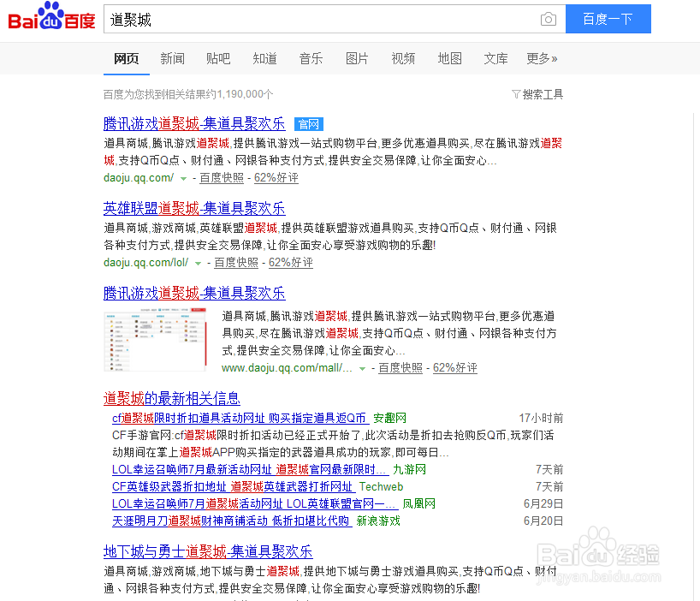Open CF英雄级武器折扣地址 news link
This screenshot has height=601, width=700.
click(232, 486)
